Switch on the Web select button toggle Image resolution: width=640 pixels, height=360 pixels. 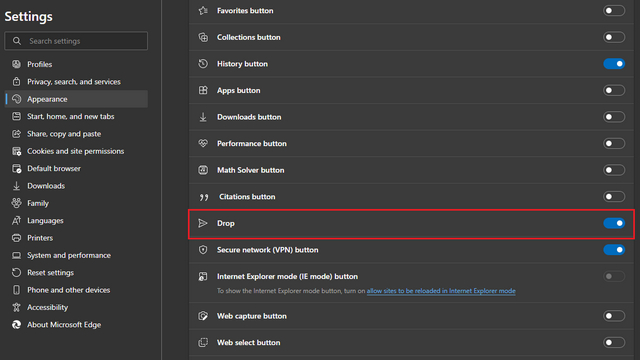tap(614, 342)
